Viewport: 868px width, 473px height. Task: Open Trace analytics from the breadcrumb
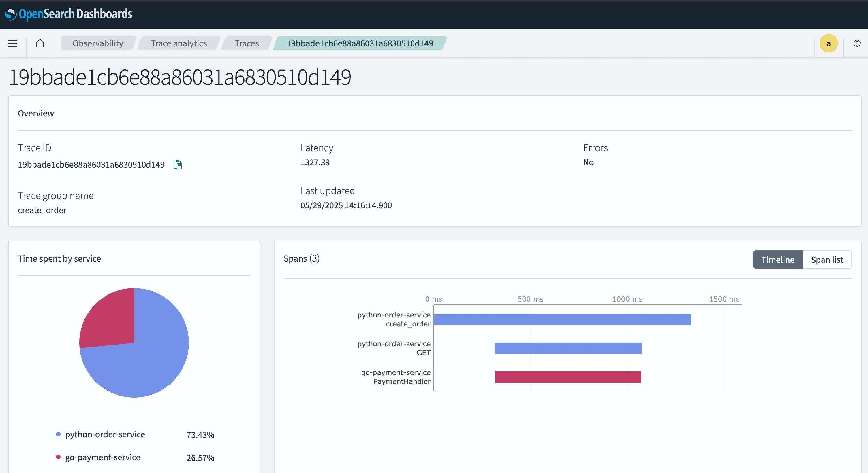point(179,43)
